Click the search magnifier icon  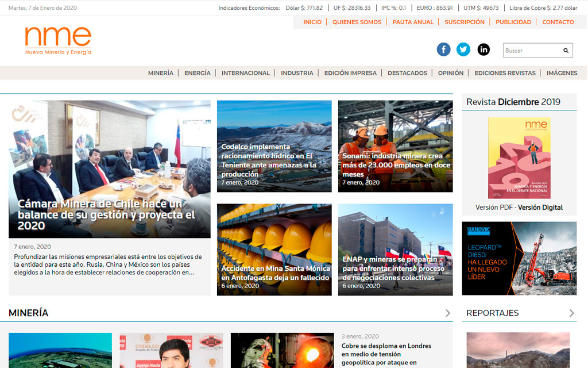tap(566, 51)
